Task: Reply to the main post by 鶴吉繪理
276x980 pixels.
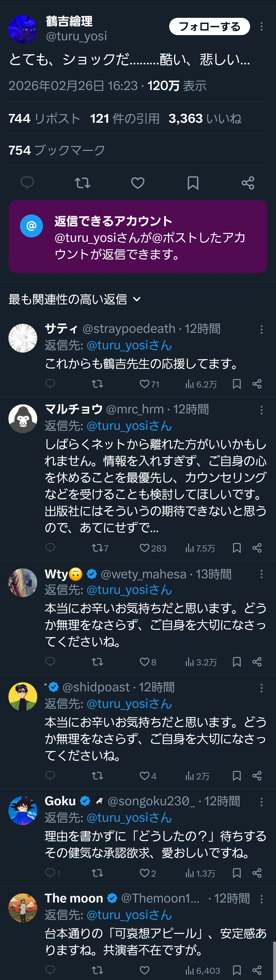Action: [x=27, y=183]
